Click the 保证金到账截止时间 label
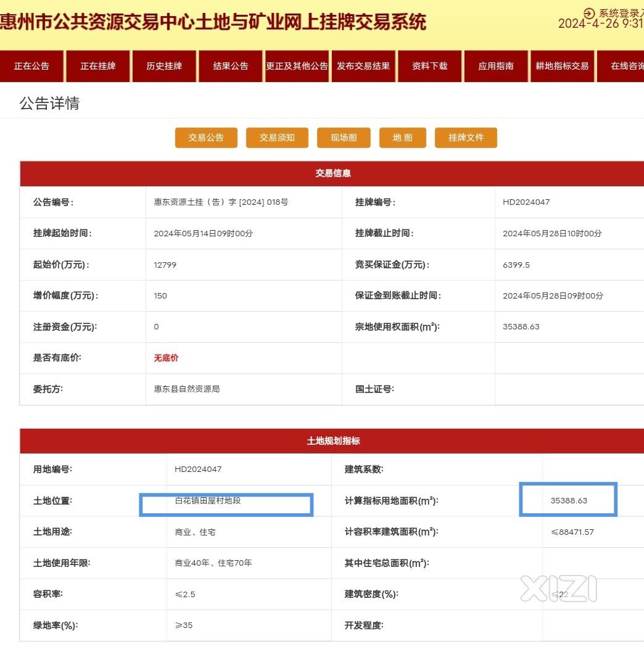The image size is (644, 649). click(398, 296)
